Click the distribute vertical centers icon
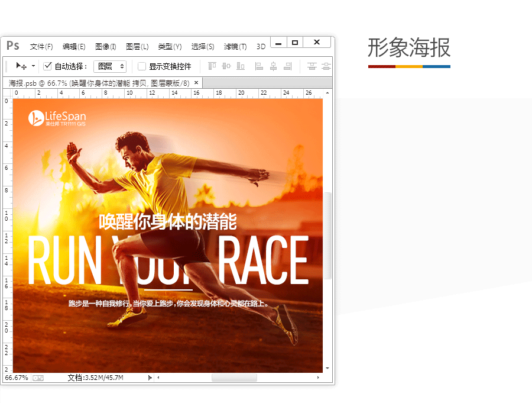 (326, 66)
